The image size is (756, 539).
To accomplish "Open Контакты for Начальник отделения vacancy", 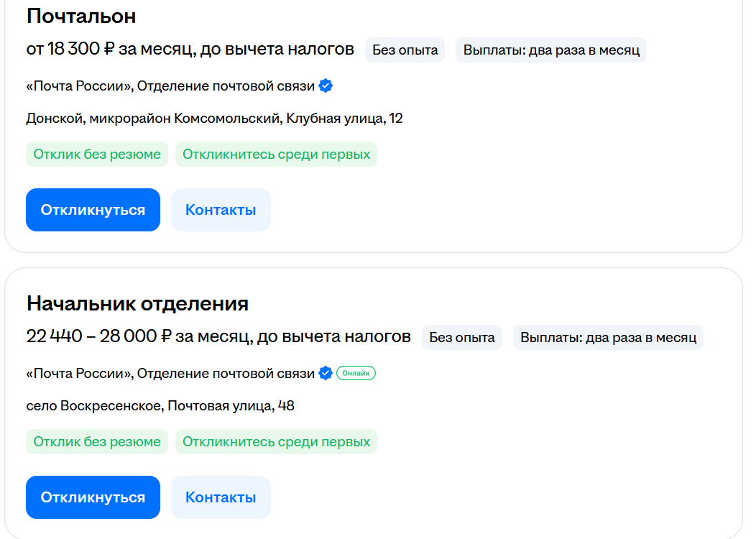I will pyautogui.click(x=221, y=497).
